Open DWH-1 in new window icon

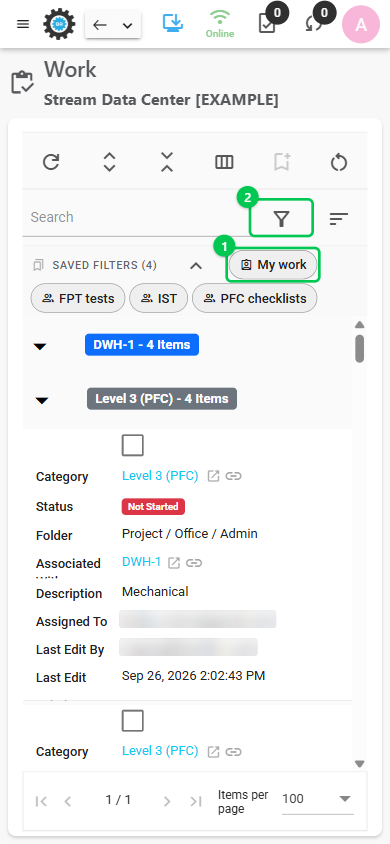pos(173,563)
